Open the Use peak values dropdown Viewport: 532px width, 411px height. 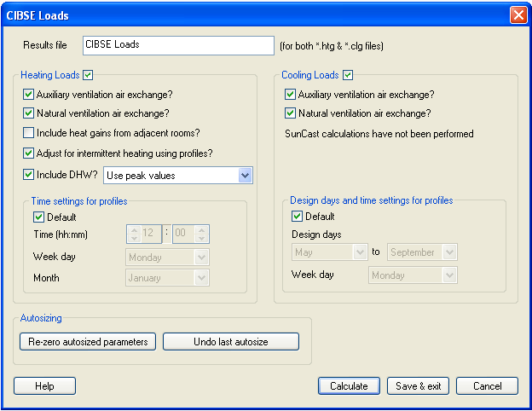pyautogui.click(x=245, y=175)
